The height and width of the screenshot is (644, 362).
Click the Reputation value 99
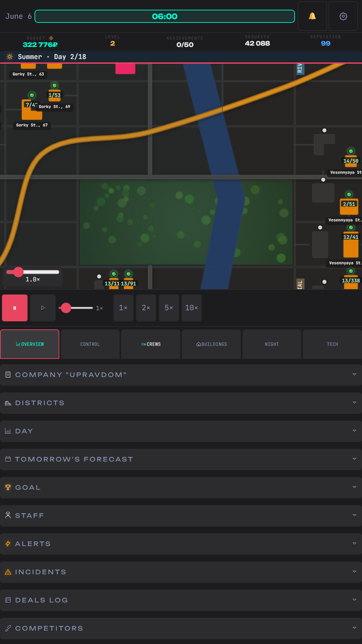coord(326,43)
